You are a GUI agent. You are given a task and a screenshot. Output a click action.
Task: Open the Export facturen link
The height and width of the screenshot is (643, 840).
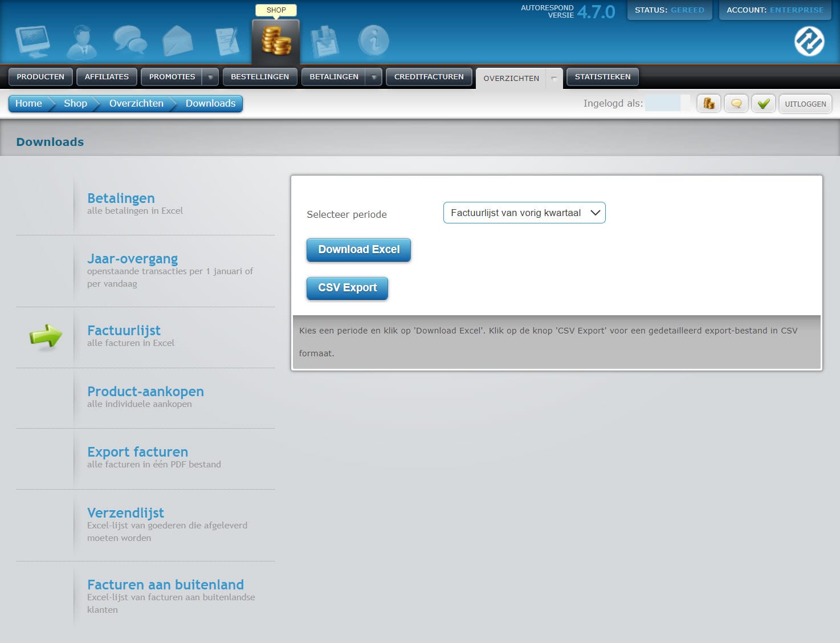pyautogui.click(x=137, y=452)
